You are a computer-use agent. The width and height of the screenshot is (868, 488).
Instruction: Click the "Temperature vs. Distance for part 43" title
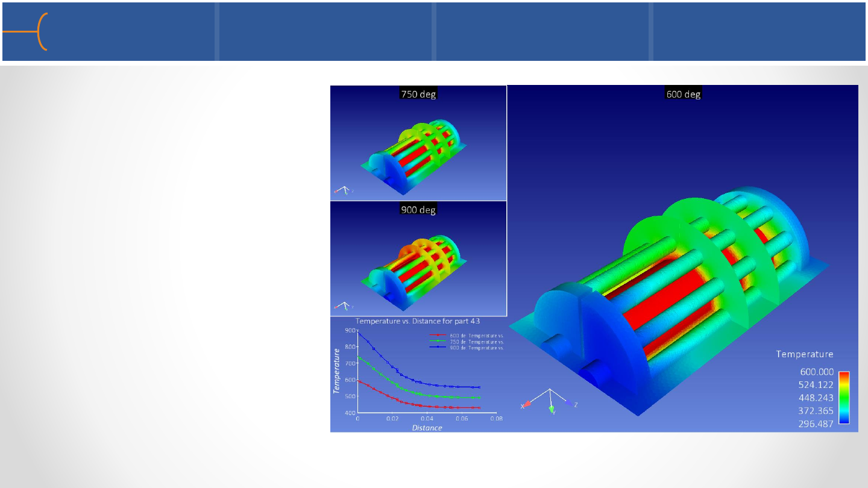[x=418, y=321]
